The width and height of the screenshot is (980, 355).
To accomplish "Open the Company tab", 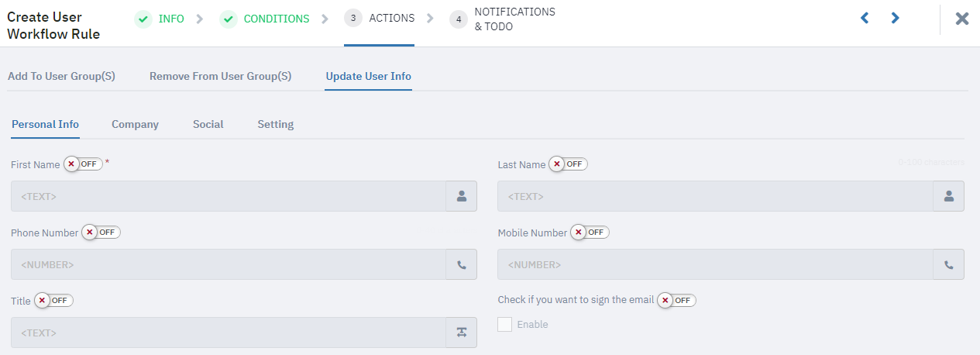I will (x=135, y=124).
